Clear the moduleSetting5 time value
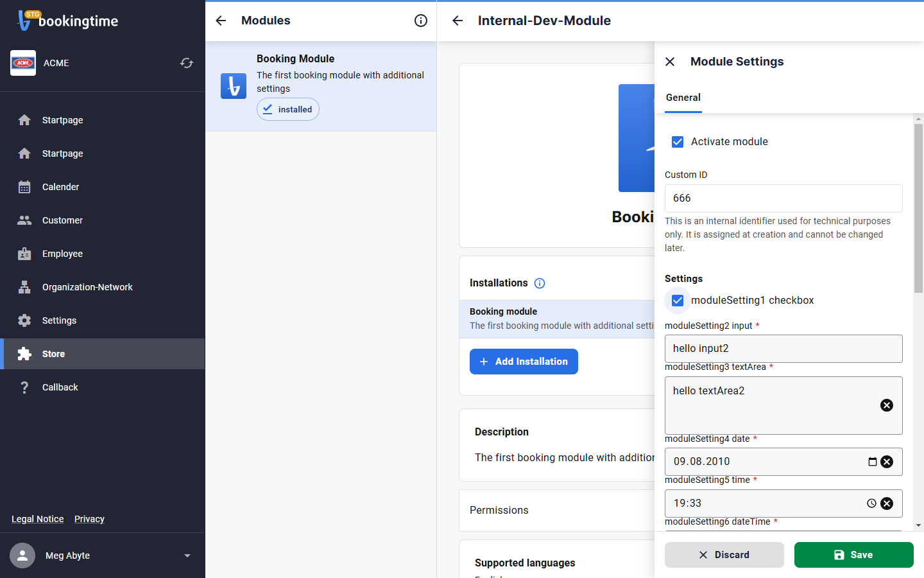 (x=887, y=504)
